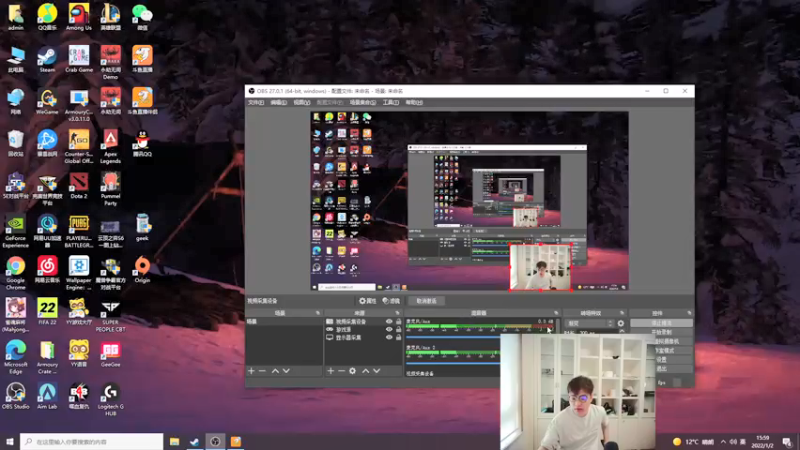Open the 工具(T) menu in OBS

pos(390,103)
